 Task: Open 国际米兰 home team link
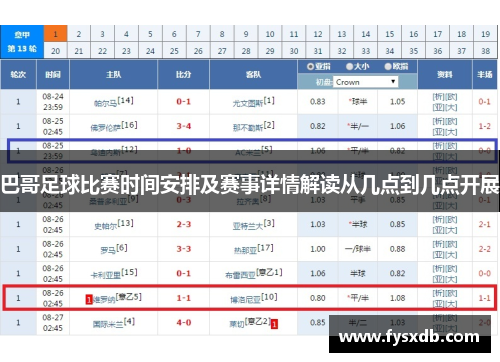pos(108,324)
